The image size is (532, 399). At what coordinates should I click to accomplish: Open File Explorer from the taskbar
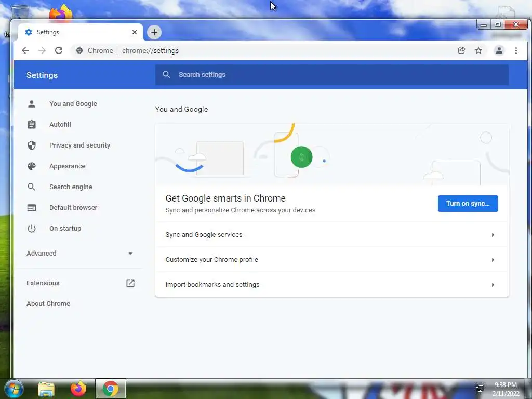(x=46, y=389)
